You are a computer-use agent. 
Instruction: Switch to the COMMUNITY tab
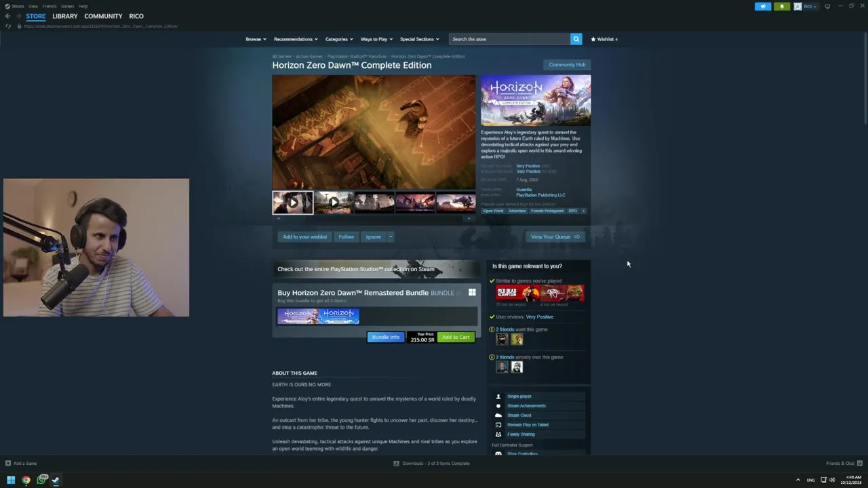103,16
